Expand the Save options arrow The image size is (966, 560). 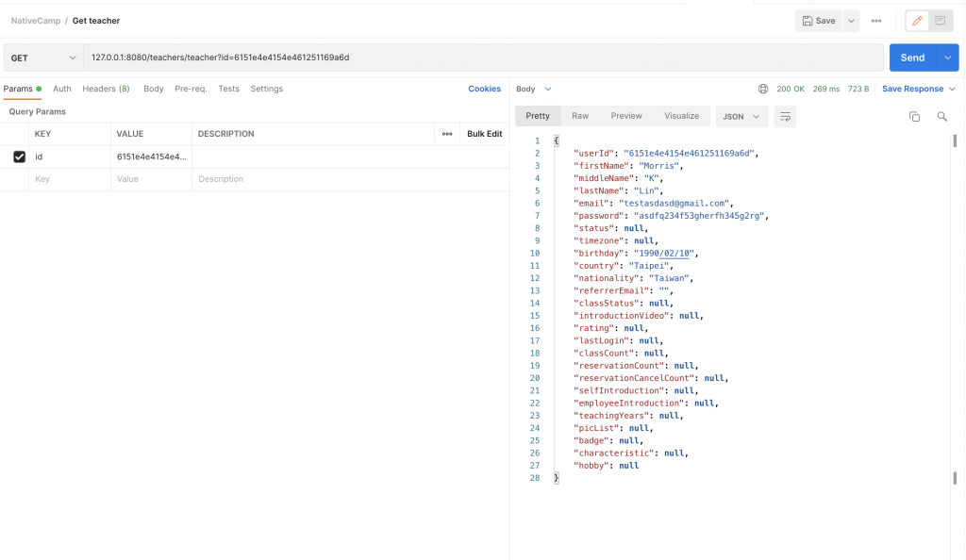coord(852,21)
